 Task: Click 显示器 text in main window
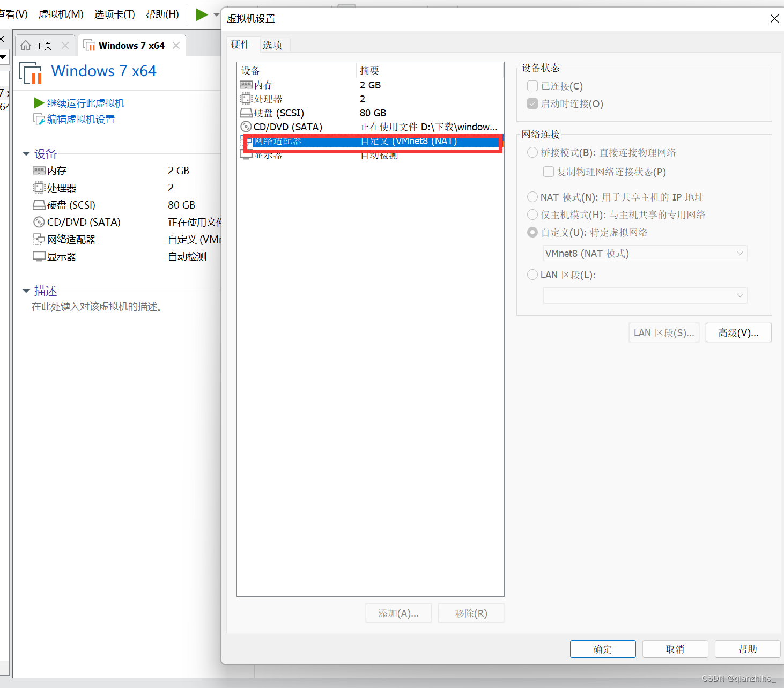pyautogui.click(x=62, y=256)
